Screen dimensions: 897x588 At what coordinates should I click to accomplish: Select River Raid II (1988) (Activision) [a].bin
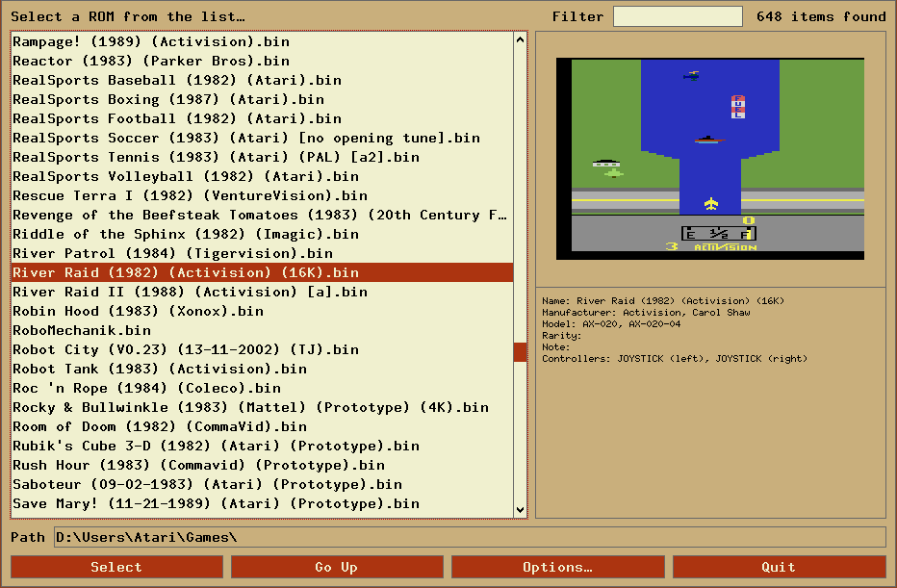pos(262,292)
